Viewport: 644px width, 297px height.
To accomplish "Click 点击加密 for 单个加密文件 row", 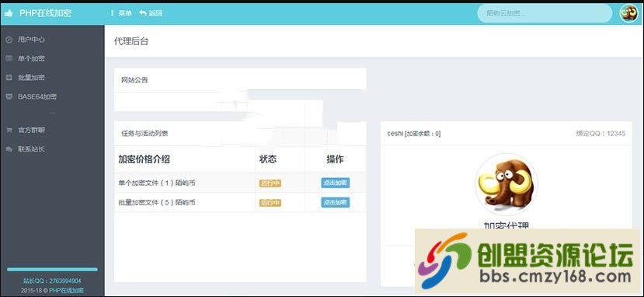I will click(335, 183).
